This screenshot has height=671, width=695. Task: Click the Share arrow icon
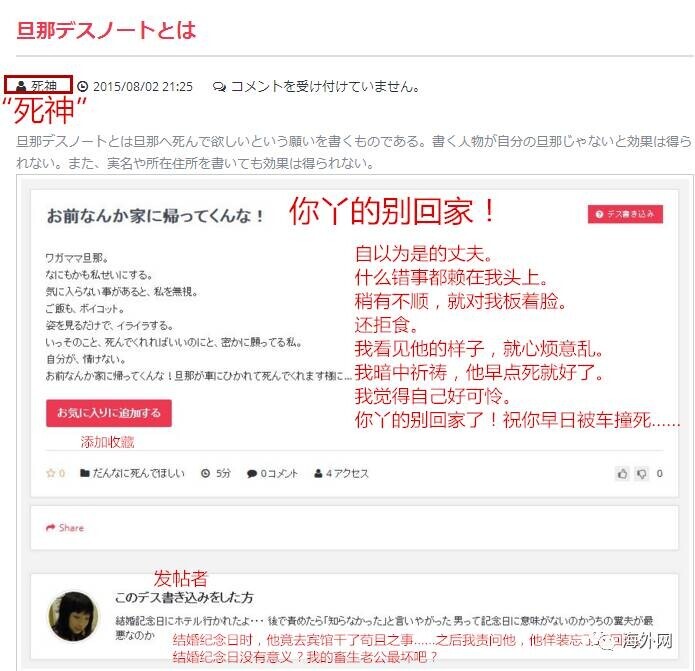coord(51,527)
